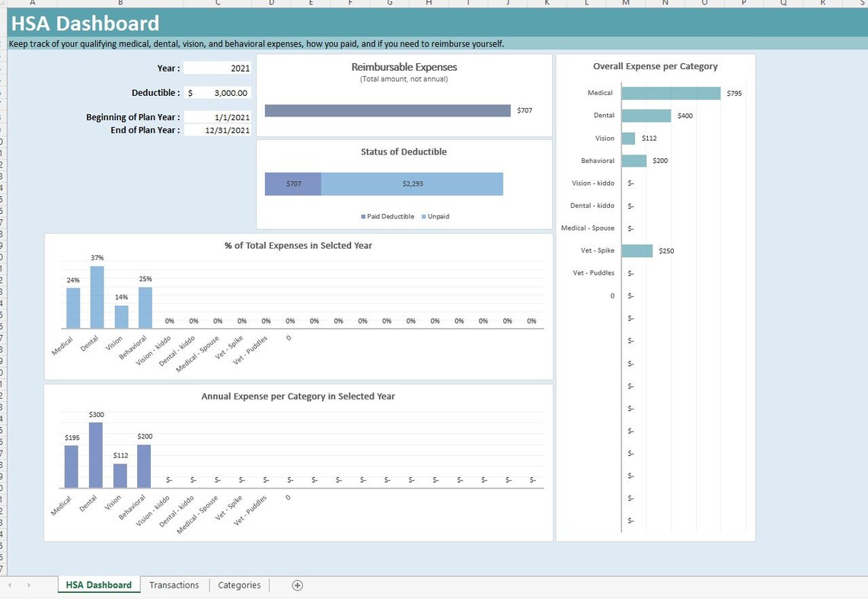Click the next sheet navigation arrow
The width and height of the screenshot is (868, 599).
point(28,585)
